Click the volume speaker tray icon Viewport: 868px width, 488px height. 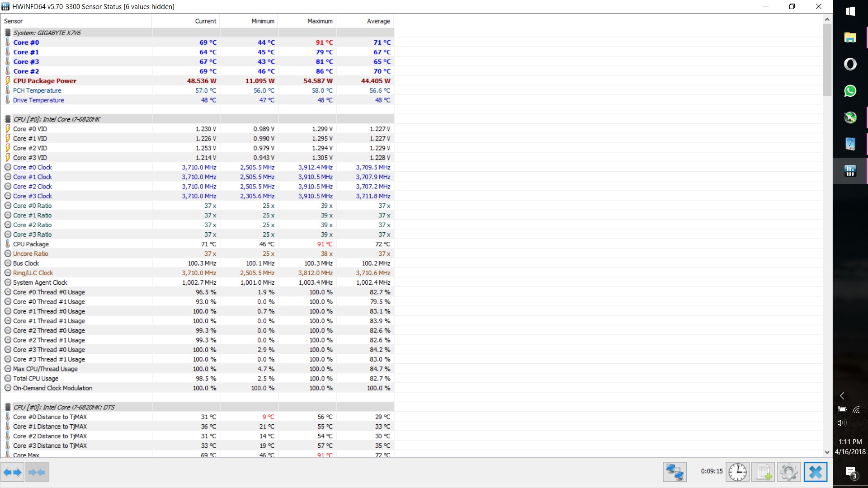click(x=841, y=423)
